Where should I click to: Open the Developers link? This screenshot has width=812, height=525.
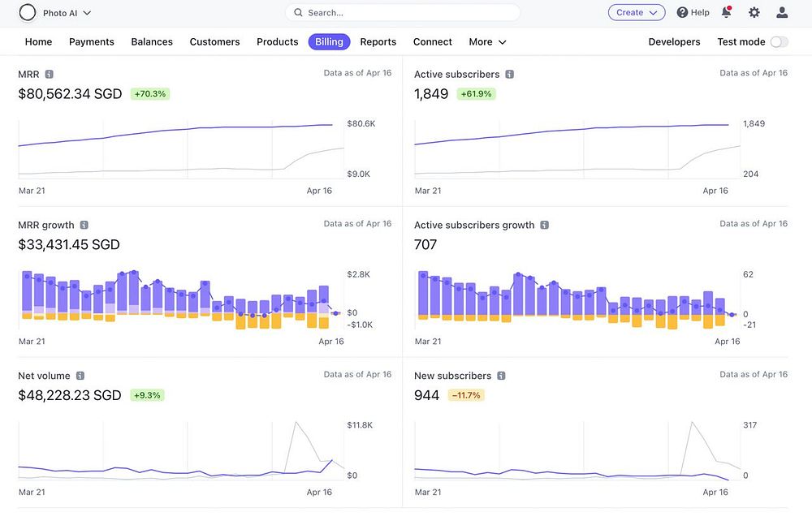point(674,42)
